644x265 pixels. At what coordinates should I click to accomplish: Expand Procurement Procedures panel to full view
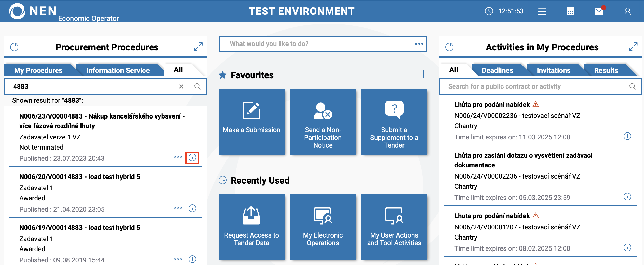198,47
